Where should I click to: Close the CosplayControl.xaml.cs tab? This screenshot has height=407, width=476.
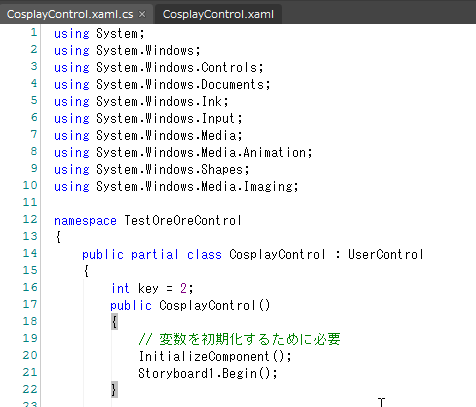point(142,14)
